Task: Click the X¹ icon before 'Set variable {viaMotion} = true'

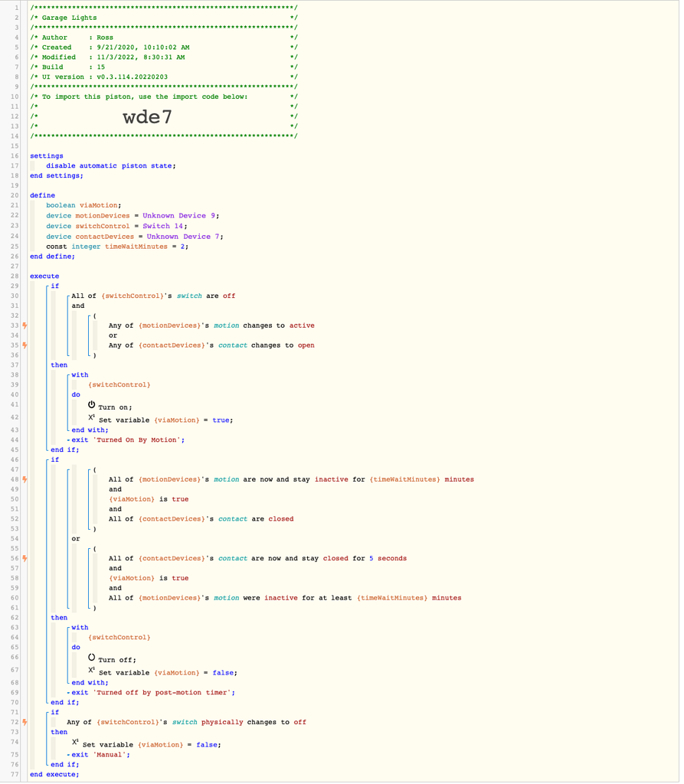Action: click(91, 417)
